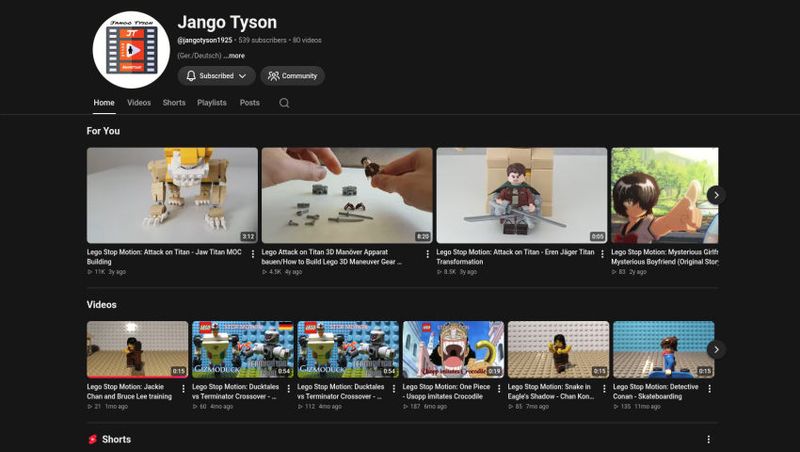
Task: Click the For You section heading
Action: tap(103, 131)
